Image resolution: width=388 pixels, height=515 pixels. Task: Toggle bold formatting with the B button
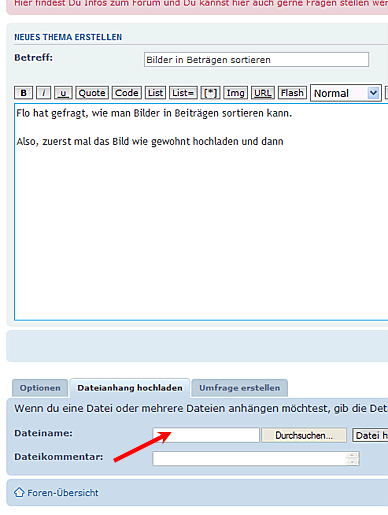coord(23,93)
